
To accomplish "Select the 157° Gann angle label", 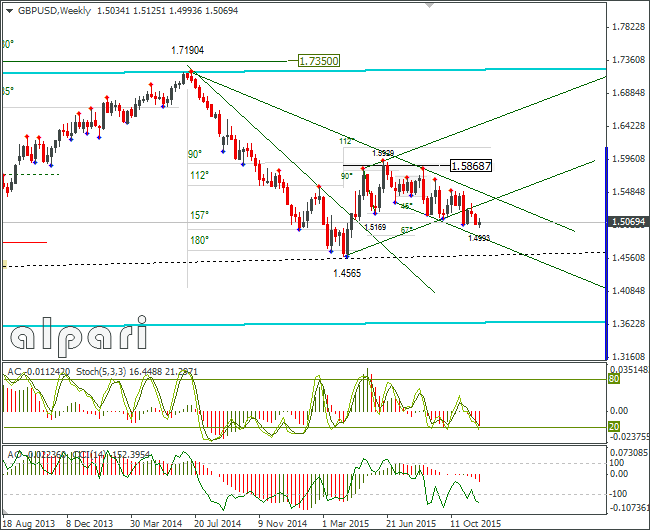I will [199, 215].
